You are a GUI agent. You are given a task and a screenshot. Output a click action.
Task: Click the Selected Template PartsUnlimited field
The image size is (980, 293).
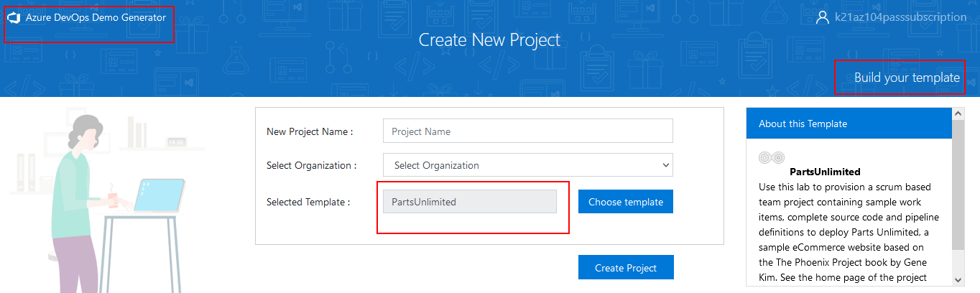(470, 202)
